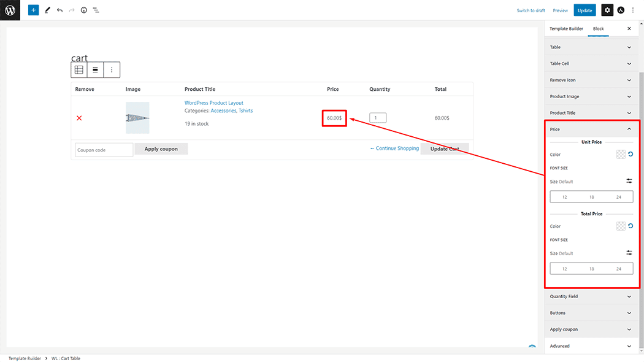Click the Continue Shopping link
Screen dimensions: 644x362
pyautogui.click(x=394, y=148)
